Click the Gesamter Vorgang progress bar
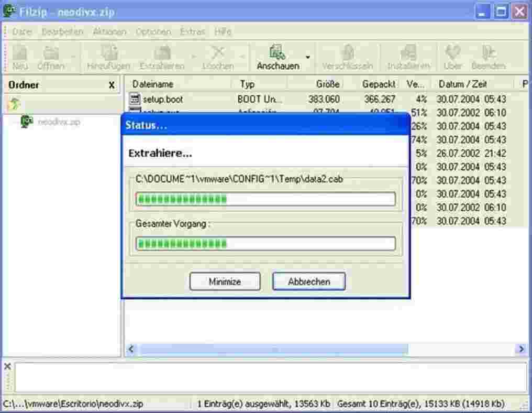 click(265, 243)
